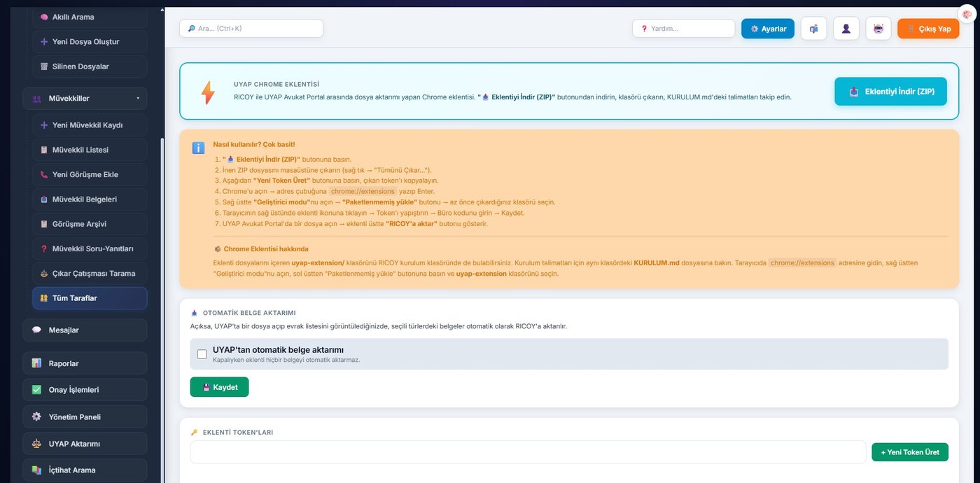
Task: Click the question icon beside Müvekkil Soru-Yanıtları
Action: (44, 248)
